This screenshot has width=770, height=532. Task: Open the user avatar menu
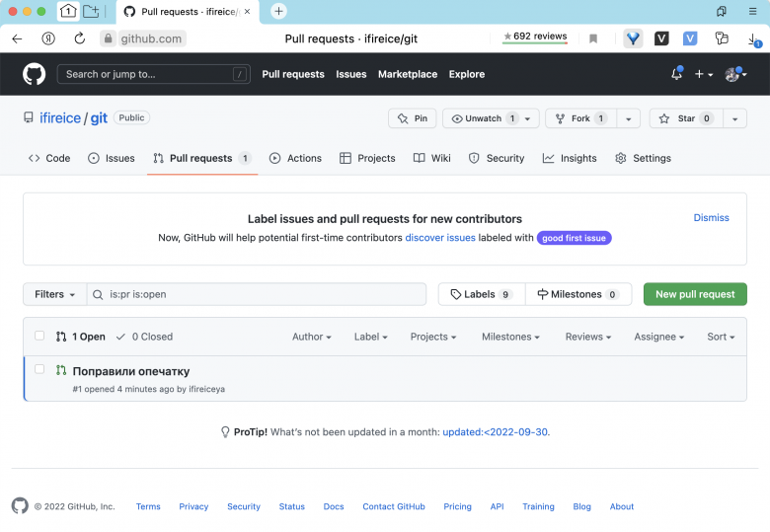coord(735,74)
